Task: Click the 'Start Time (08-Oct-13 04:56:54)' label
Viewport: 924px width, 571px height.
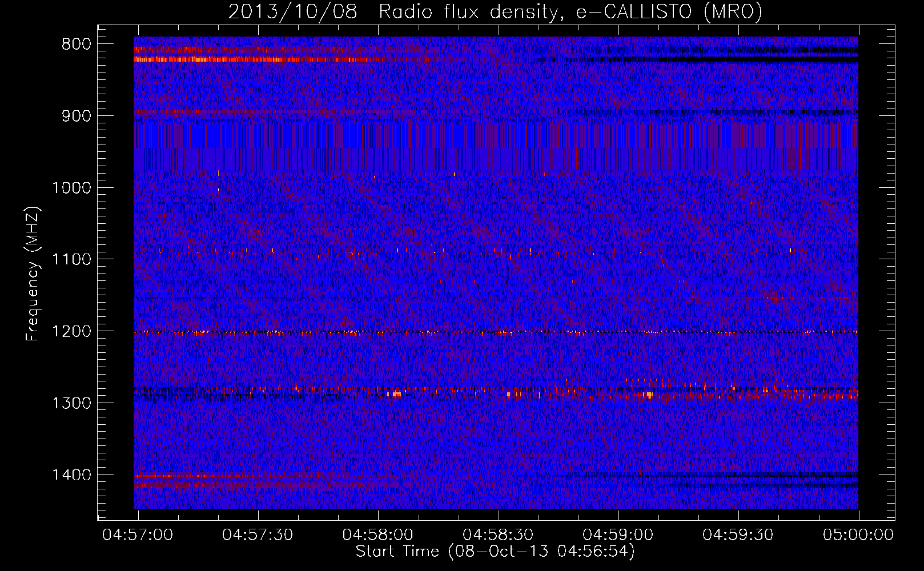Action: (x=495, y=552)
